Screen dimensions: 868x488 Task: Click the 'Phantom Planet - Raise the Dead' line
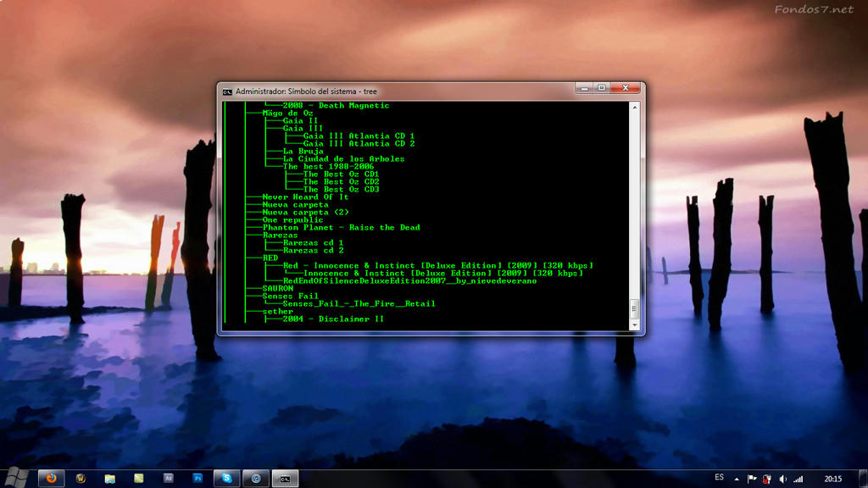click(341, 228)
